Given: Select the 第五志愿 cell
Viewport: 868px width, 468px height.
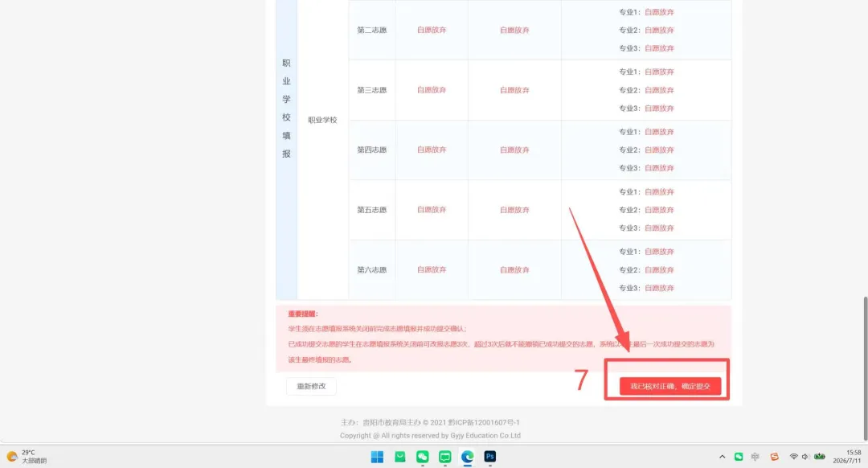Looking at the screenshot, I should [372, 210].
